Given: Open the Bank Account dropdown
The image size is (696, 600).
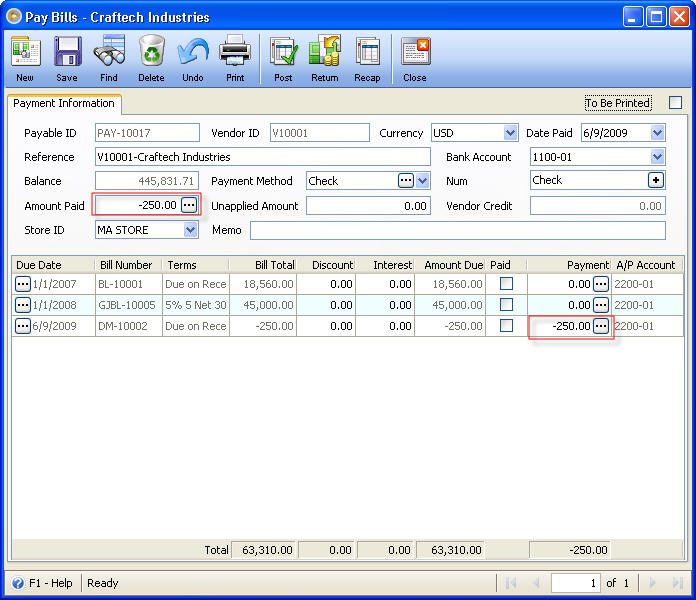Looking at the screenshot, I should [x=657, y=157].
